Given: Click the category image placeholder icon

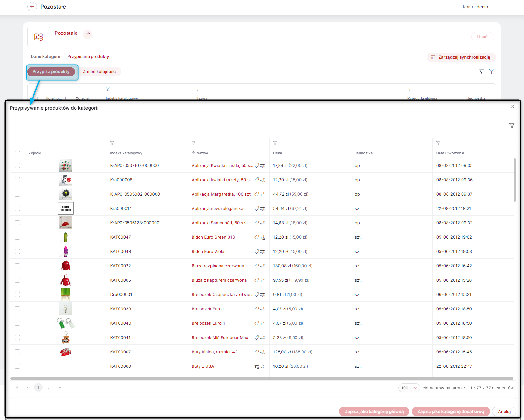Looking at the screenshot, I should (39, 37).
